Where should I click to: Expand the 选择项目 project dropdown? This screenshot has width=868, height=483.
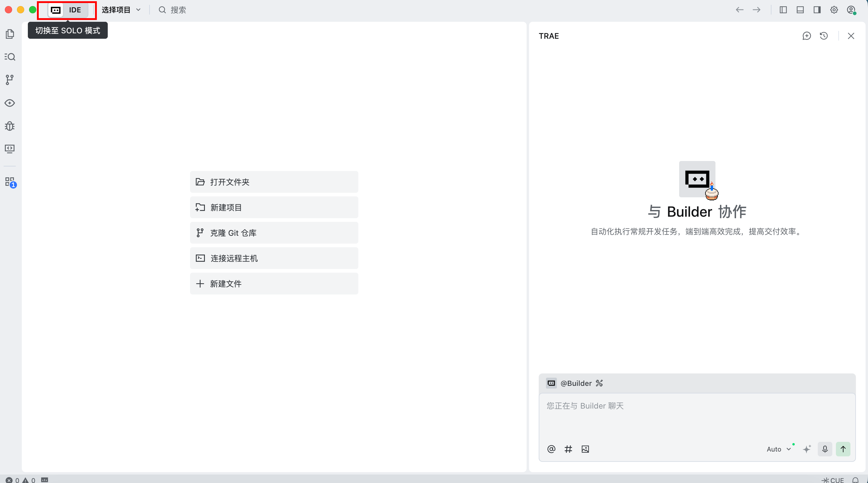(x=121, y=10)
